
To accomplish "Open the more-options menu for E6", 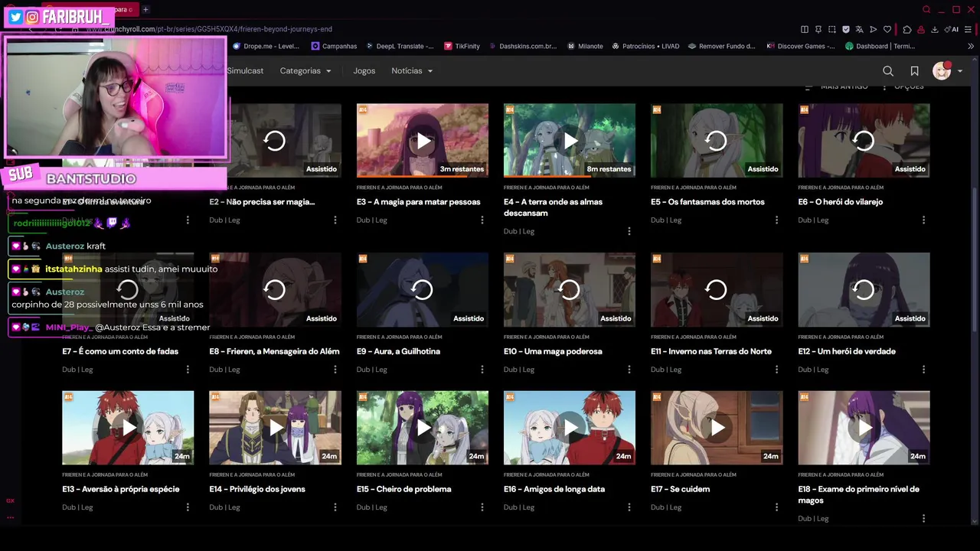I will [923, 220].
